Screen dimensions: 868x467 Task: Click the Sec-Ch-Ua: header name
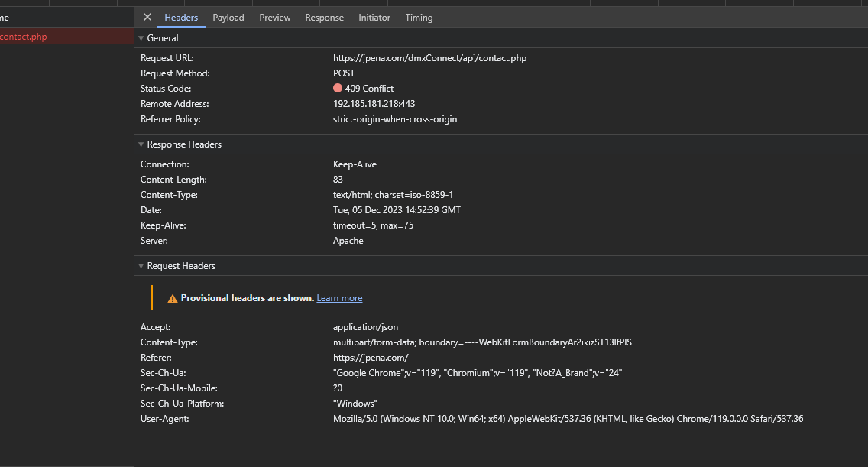163,373
